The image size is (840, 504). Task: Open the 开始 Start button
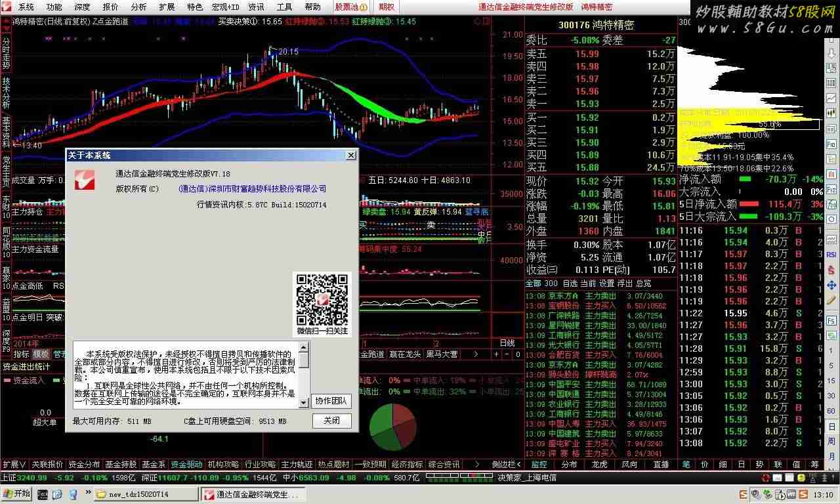coord(16,494)
